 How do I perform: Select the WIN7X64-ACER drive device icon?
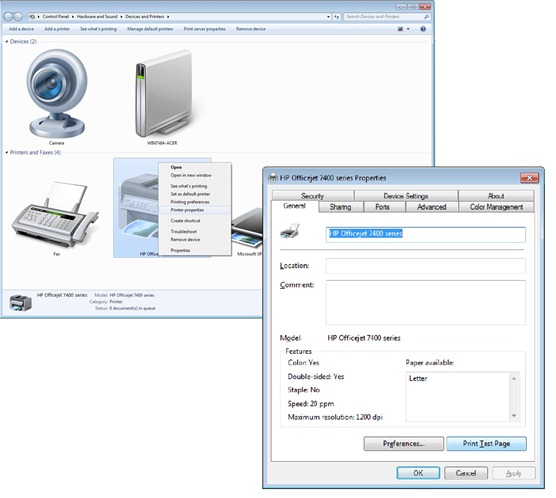pyautogui.click(x=163, y=94)
